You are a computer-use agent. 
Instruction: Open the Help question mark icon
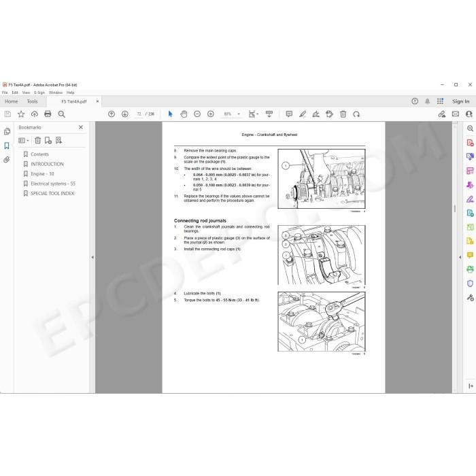click(415, 101)
